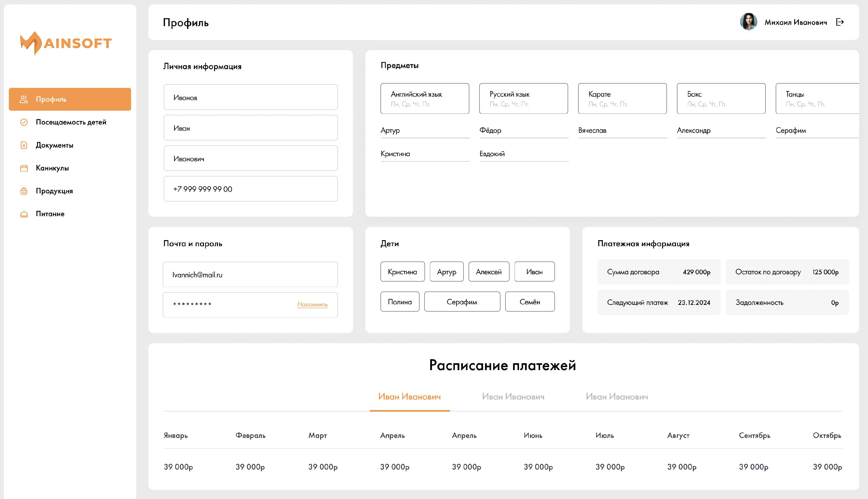Screen dimensions: 868x499
Task: Click the phone number input field
Action: pos(250,189)
